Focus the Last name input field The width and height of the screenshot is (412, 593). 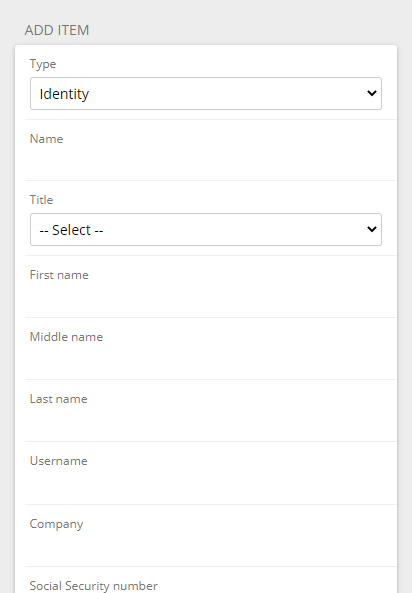coord(206,422)
